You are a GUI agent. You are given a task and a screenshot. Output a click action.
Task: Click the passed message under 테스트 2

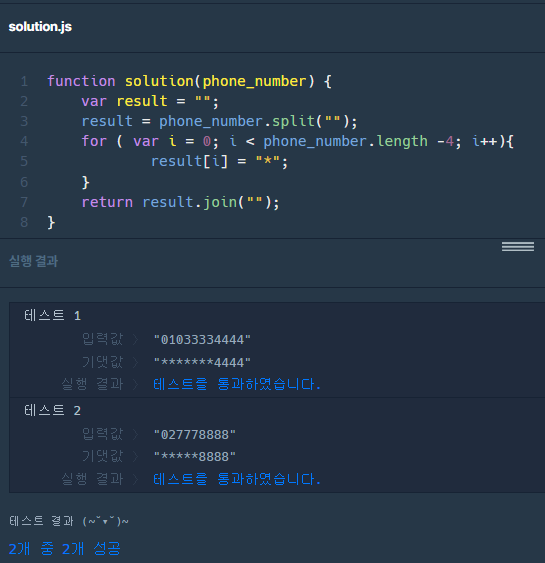237,479
